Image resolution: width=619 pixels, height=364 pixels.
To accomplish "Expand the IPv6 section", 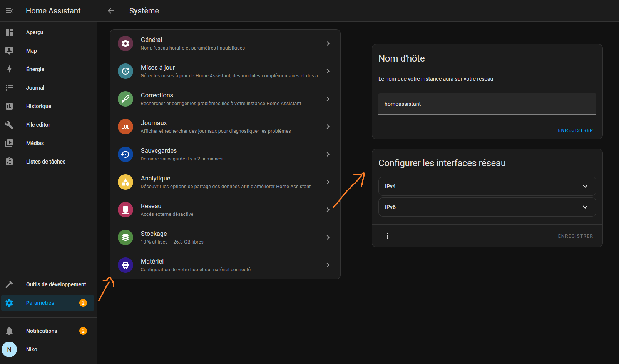I will [x=487, y=207].
